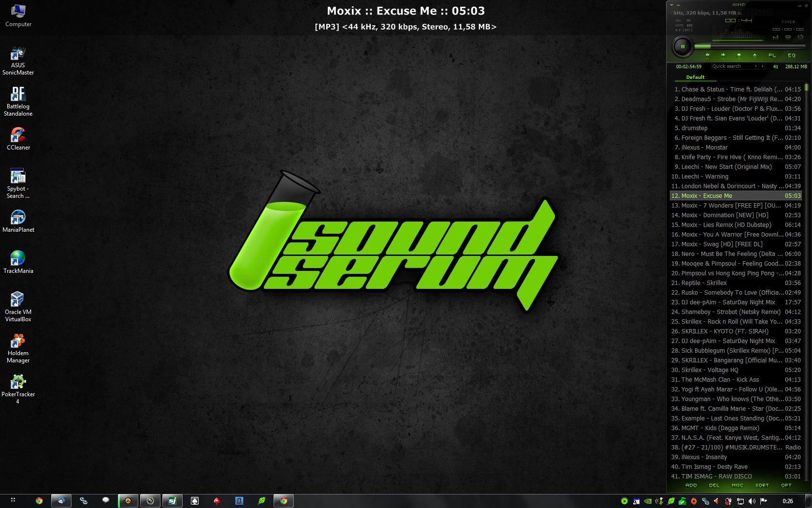Open the Computer desktop icon
This screenshot has height=508, width=812.
point(18,15)
